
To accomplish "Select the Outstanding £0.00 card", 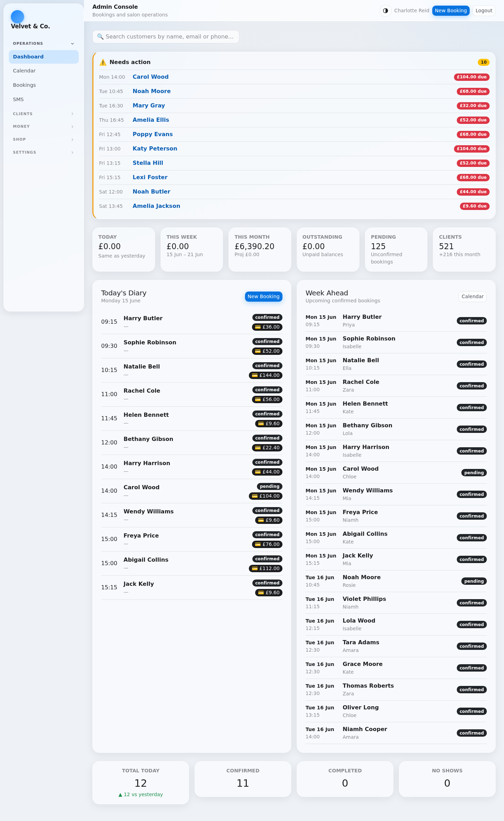I will 328,250.
